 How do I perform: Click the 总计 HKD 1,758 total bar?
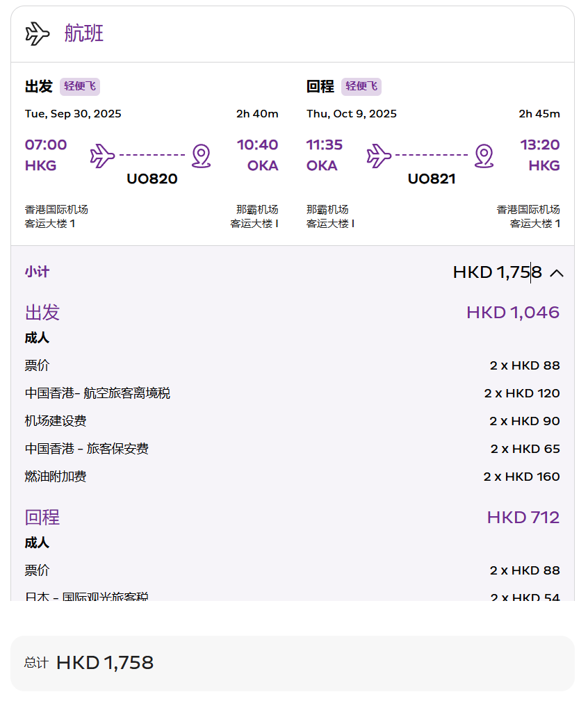[x=293, y=663]
